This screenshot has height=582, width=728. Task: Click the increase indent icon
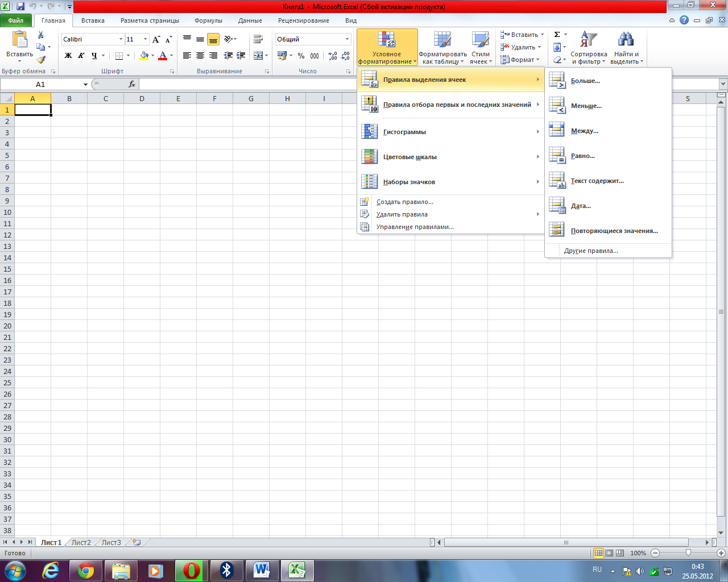[x=241, y=56]
